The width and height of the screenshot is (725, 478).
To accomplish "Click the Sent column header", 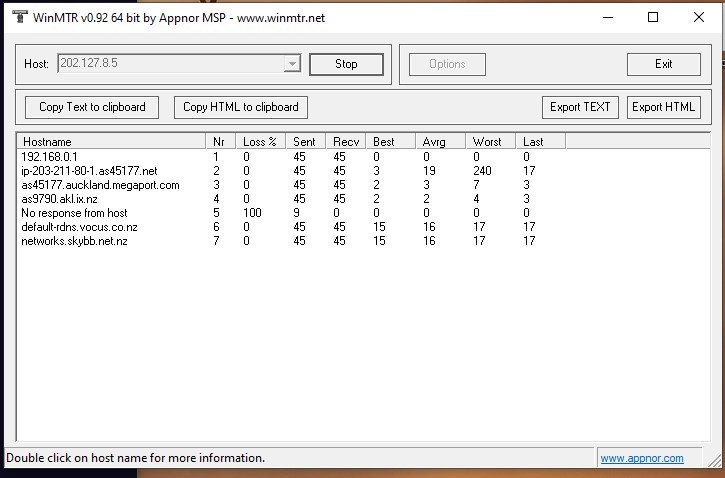I will (x=306, y=141).
